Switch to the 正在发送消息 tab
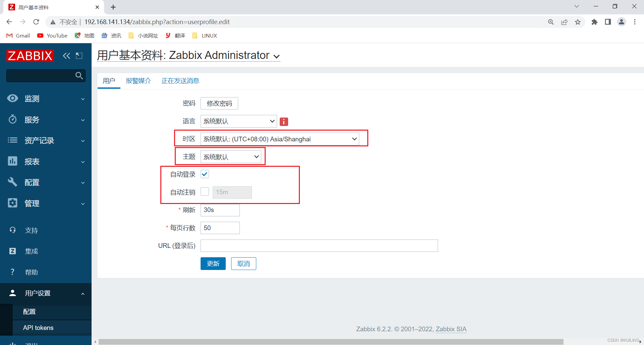Screen dimensions: 644x345 pyautogui.click(x=180, y=81)
